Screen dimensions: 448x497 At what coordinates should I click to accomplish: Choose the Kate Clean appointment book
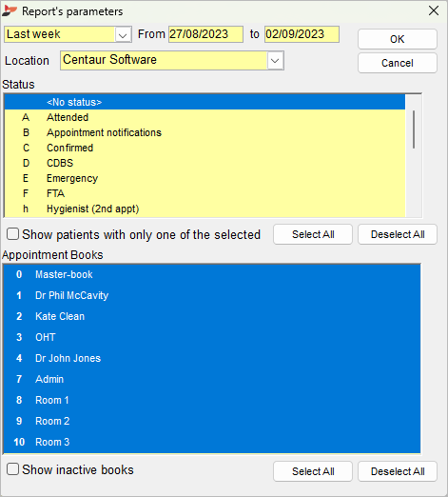(212, 316)
